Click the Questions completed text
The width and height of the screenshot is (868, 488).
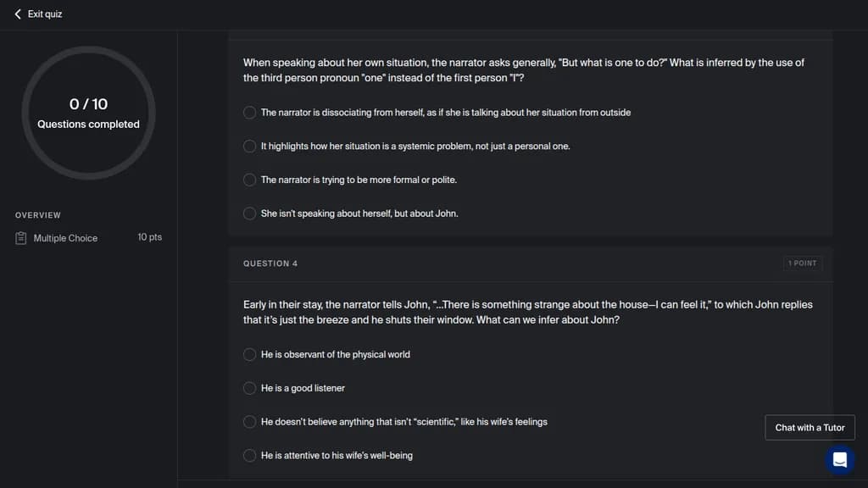coord(88,125)
